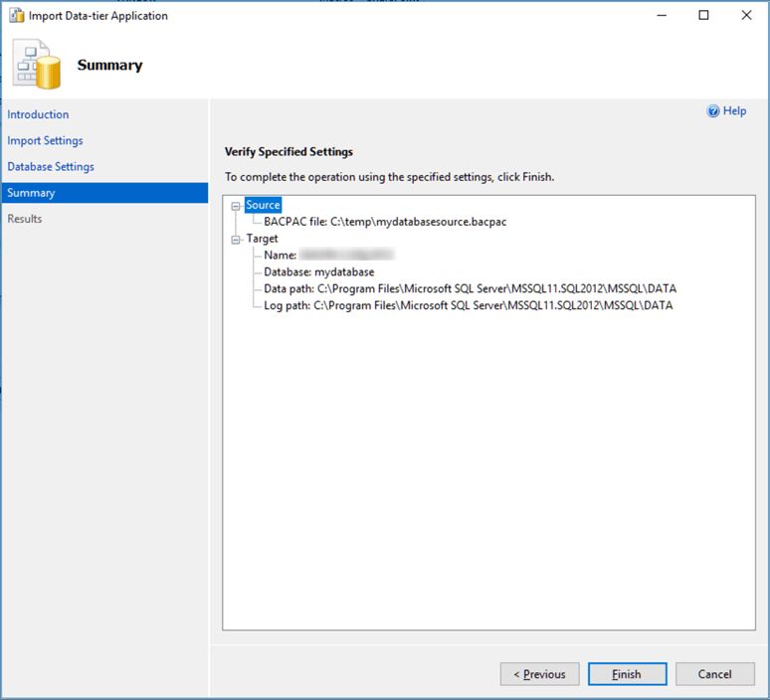The width and height of the screenshot is (770, 700).
Task: Select the Summary step in sidebar
Action: click(104, 193)
